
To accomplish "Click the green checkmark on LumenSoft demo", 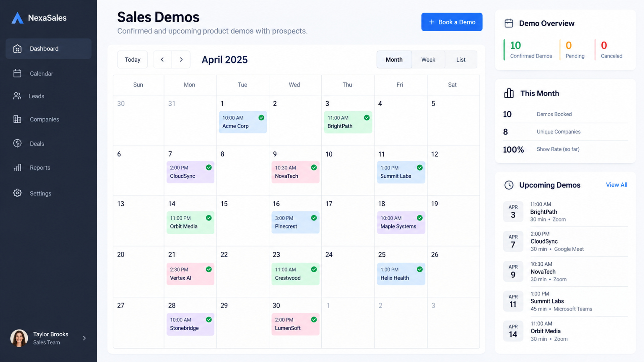I will (314, 320).
